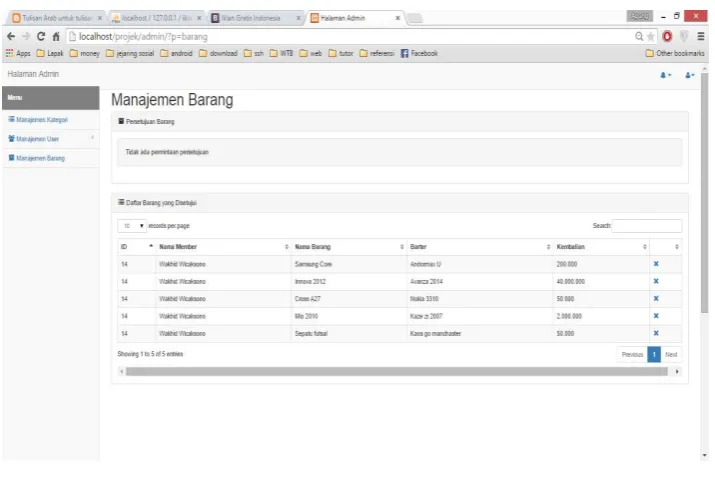Switch to the Iklan Gratis Indonesia tab

coord(255,18)
